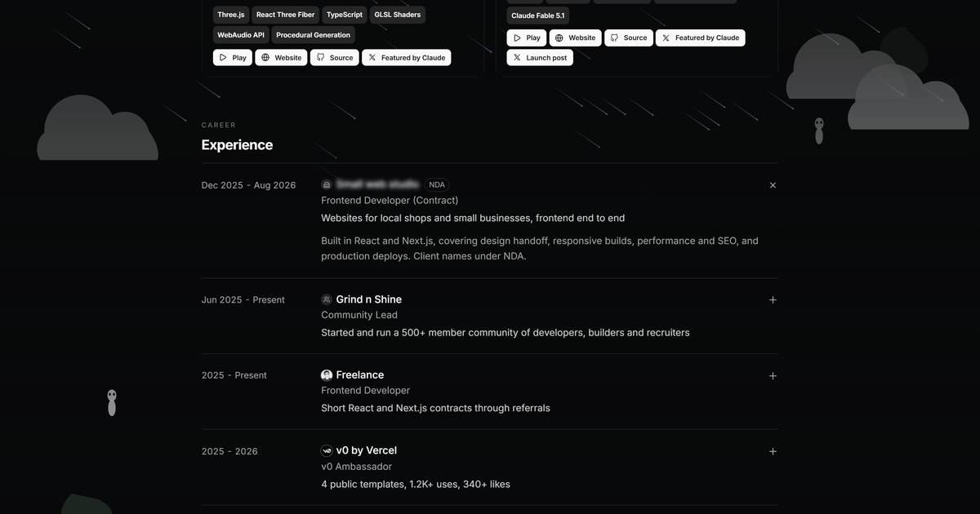Open the Launch post button

(x=540, y=58)
